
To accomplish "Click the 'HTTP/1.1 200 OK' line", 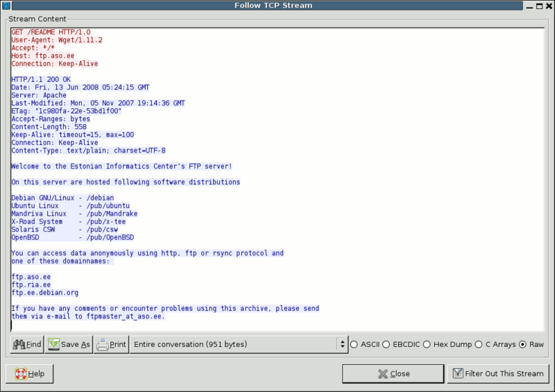I will [41, 79].
